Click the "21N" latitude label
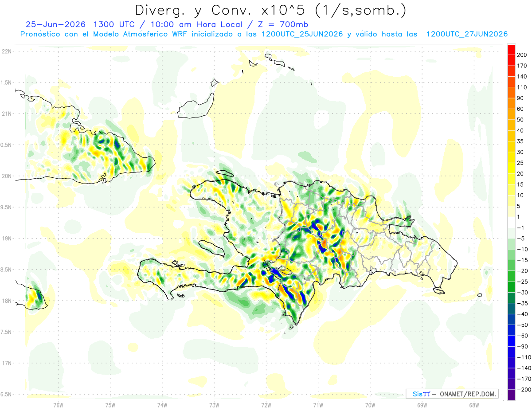This screenshot has width=532, height=411. click(x=6, y=114)
